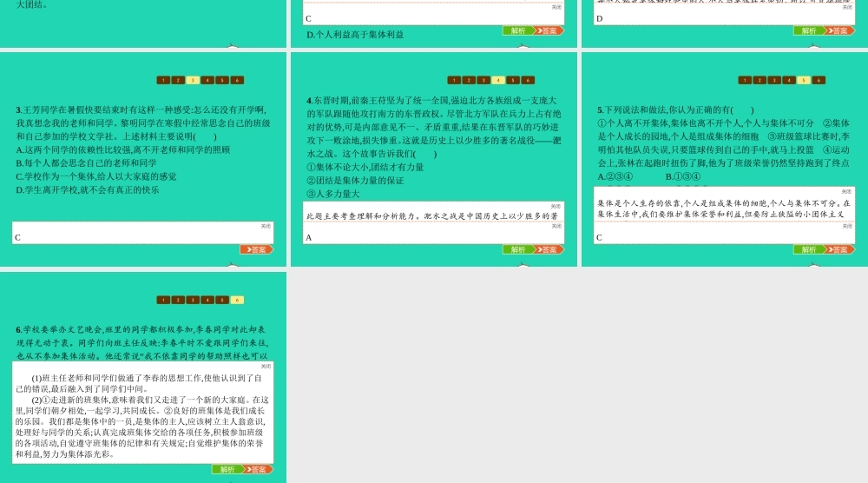Click 'D.个人利益高于集体利益' option text

tap(355, 35)
